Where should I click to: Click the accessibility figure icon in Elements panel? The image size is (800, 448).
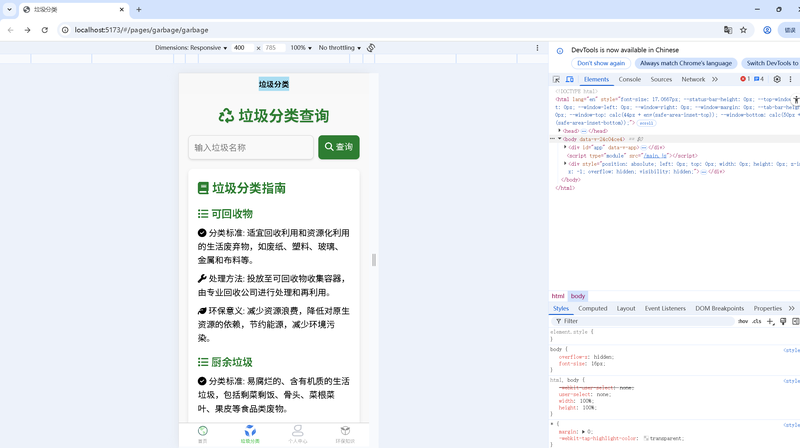pos(795,100)
